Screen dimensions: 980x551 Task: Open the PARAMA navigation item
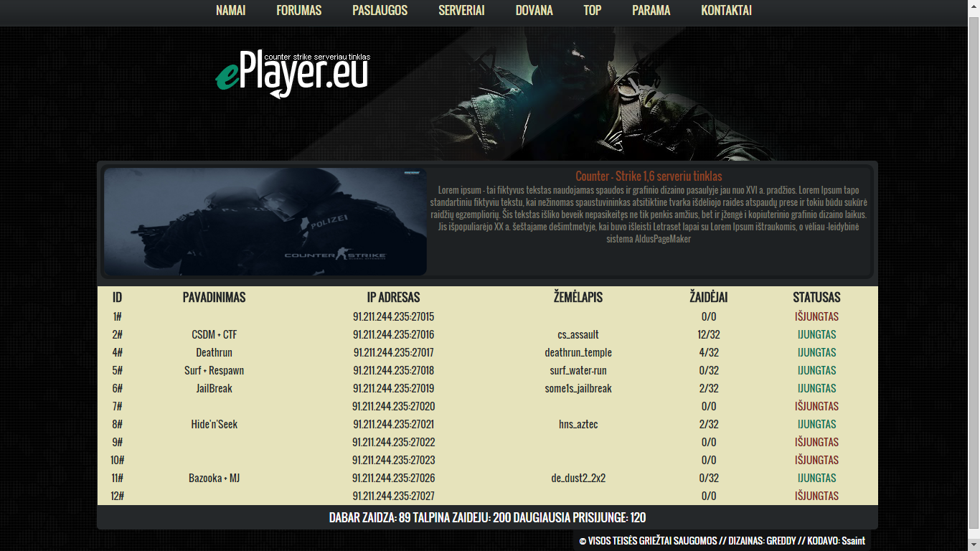[651, 10]
